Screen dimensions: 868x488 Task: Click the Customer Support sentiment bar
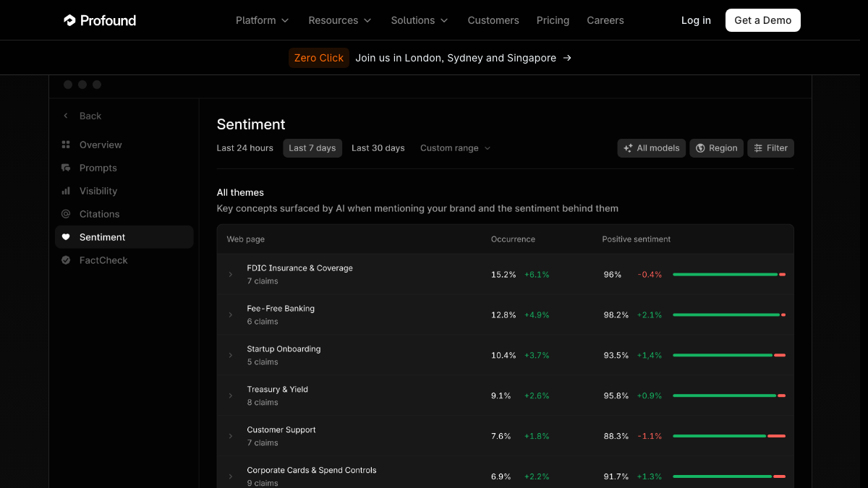click(729, 437)
